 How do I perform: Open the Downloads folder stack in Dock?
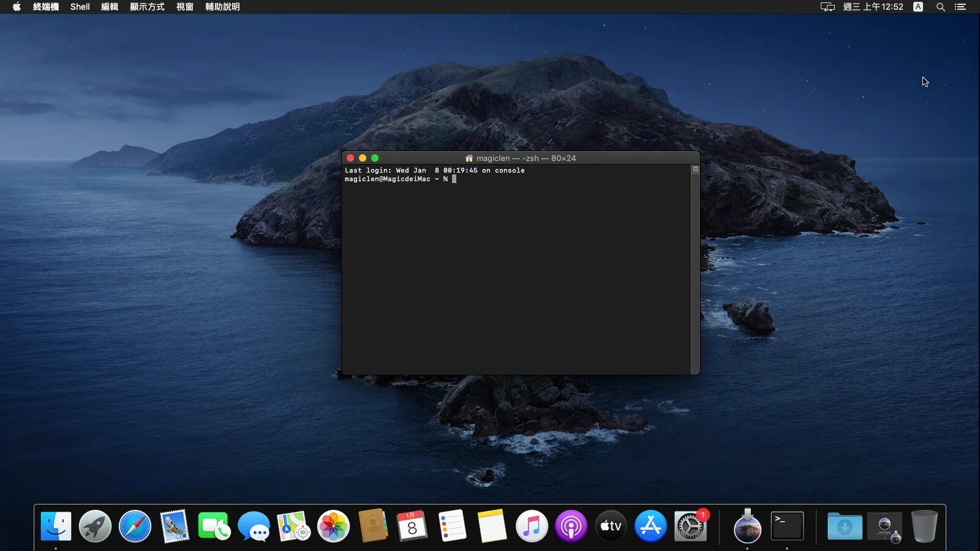point(845,527)
